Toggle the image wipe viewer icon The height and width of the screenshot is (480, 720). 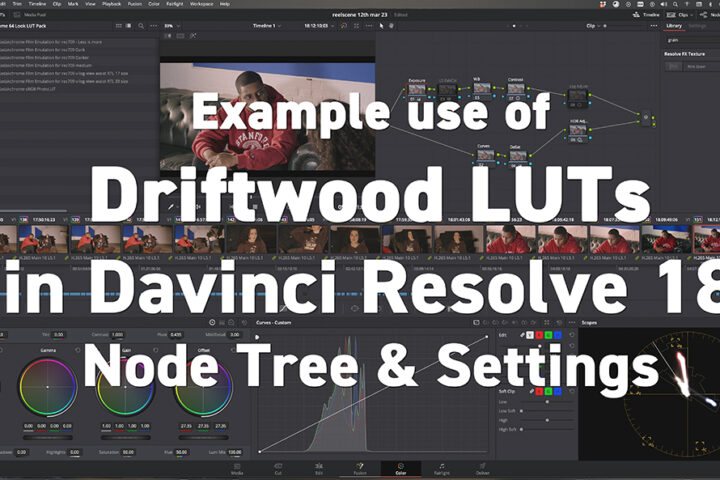point(168,36)
